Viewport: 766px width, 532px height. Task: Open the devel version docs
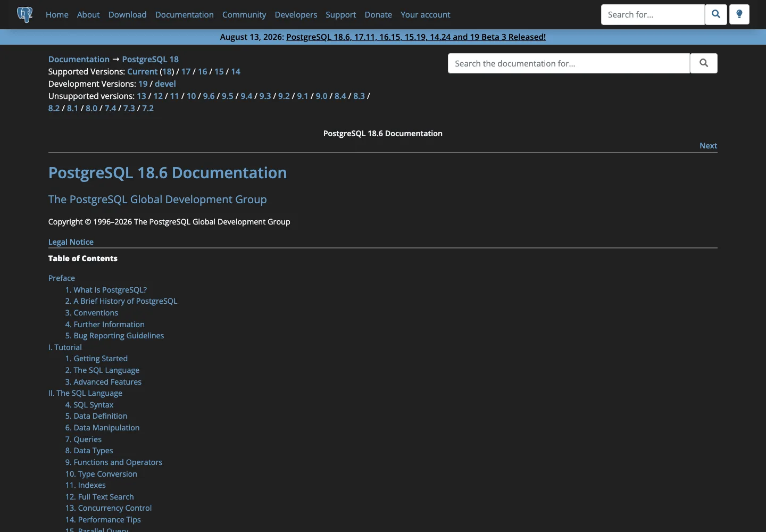click(165, 84)
